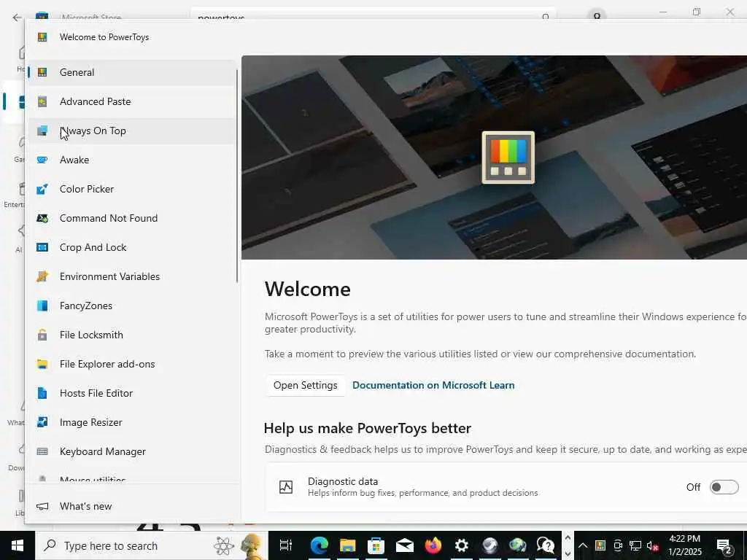Click Microsoft Store back arrow
Viewport: 747px width, 560px height.
18,17
